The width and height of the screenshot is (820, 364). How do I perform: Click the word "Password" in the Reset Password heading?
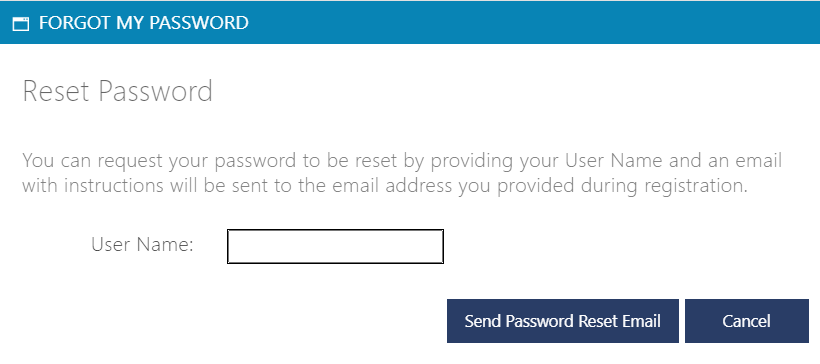(155, 91)
